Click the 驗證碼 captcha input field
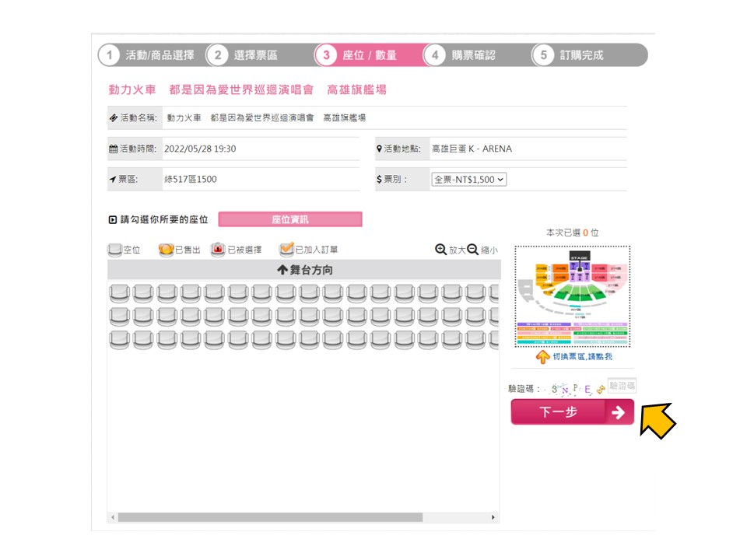This screenshot has height=560, width=747. [622, 385]
